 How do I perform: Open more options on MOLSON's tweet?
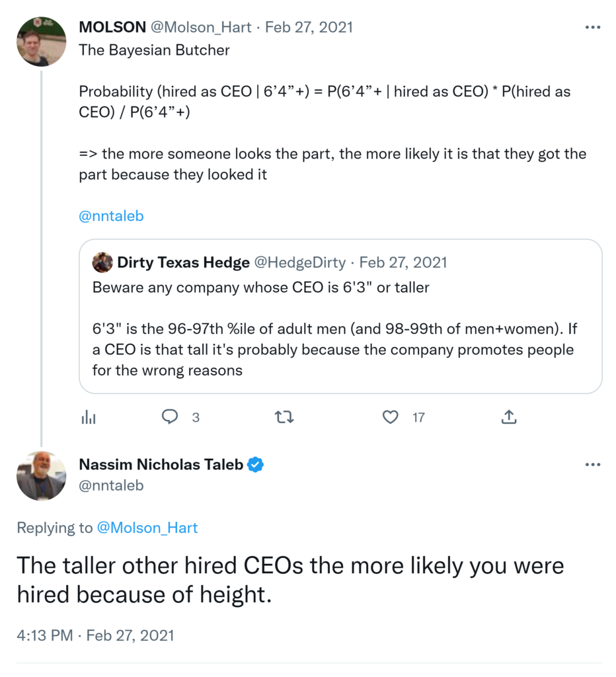click(x=593, y=28)
